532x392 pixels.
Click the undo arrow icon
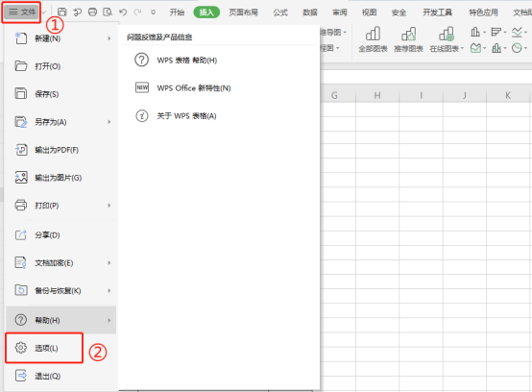pyautogui.click(x=123, y=12)
